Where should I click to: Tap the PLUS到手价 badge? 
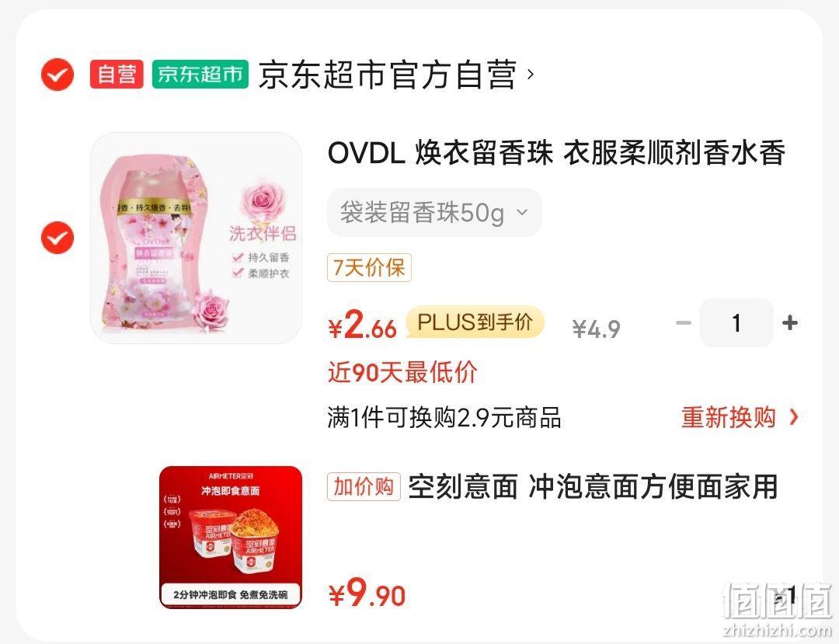[475, 322]
